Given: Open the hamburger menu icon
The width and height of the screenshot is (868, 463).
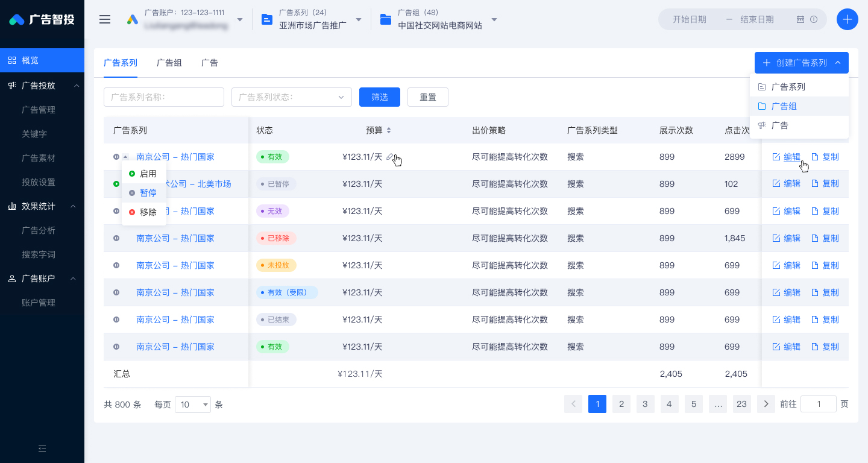Looking at the screenshot, I should pyautogui.click(x=105, y=19).
